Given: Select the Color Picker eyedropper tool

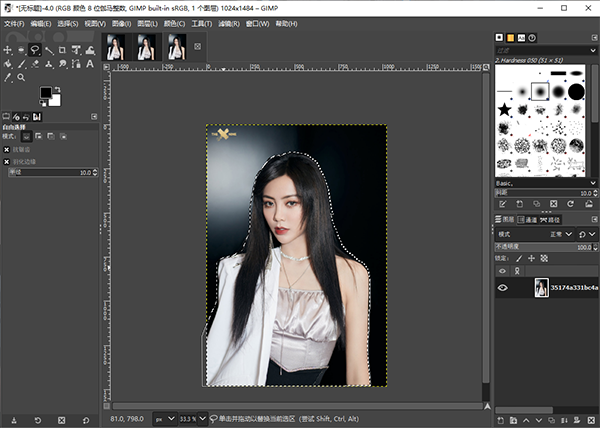Looking at the screenshot, I should pos(8,77).
